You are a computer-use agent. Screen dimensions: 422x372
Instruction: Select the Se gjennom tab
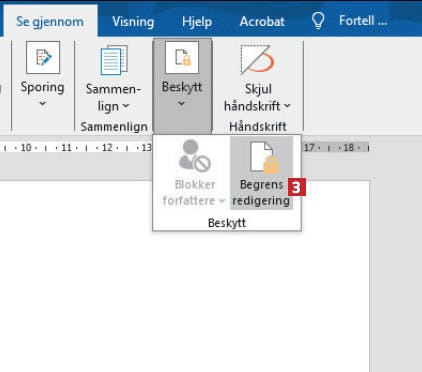point(50,22)
